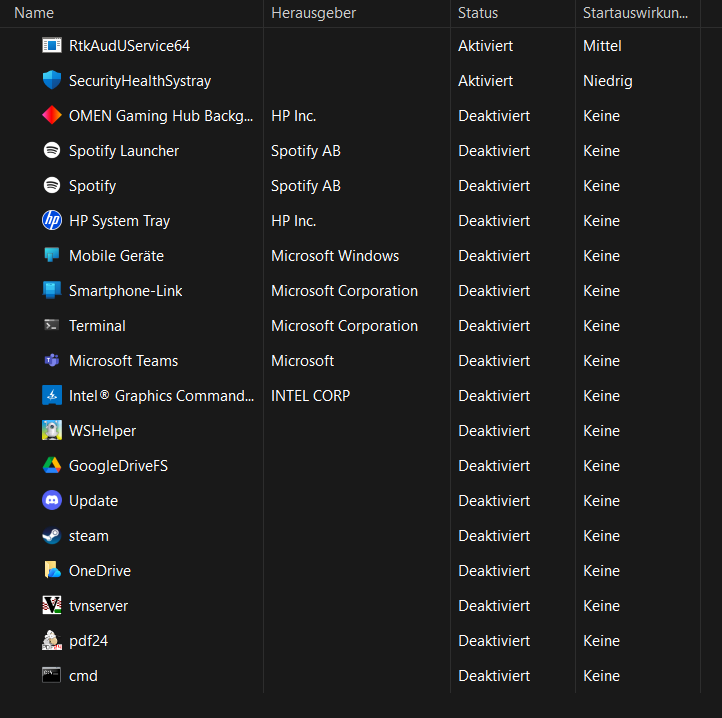Viewport: 722px width, 718px height.
Task: Click Deaktiviert status of OneDrive
Action: click(x=494, y=571)
